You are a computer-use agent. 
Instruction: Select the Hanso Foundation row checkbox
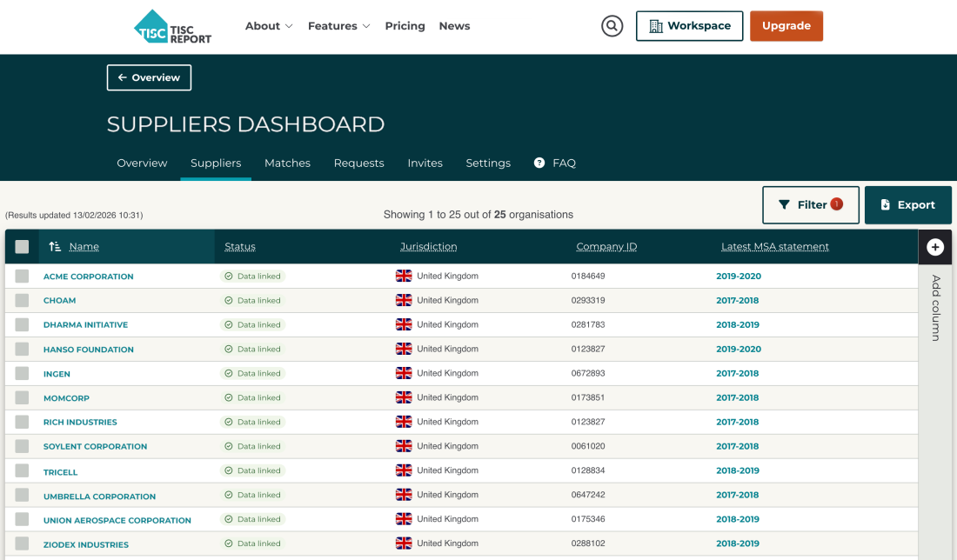(x=22, y=350)
